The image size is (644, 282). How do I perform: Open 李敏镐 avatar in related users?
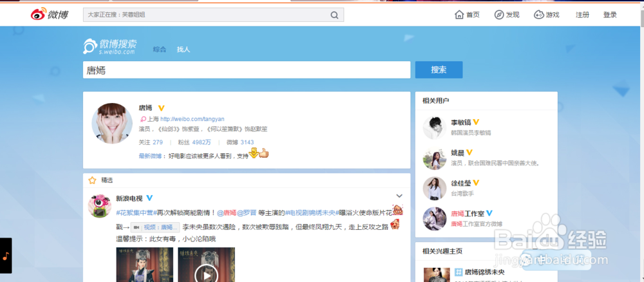pyautogui.click(x=435, y=127)
